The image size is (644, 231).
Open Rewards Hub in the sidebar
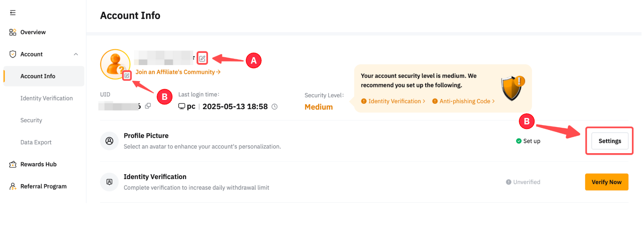[x=38, y=165]
